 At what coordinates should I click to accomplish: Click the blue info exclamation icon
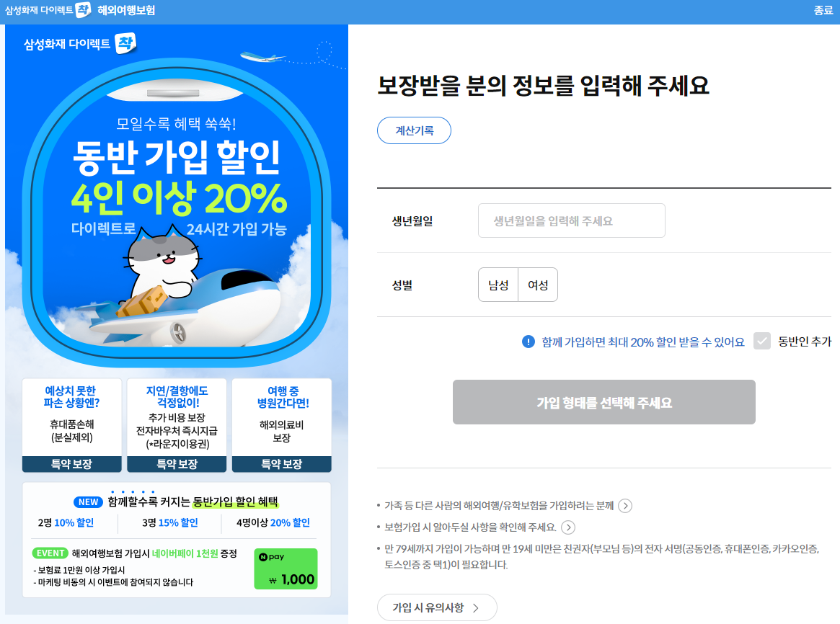click(x=529, y=342)
